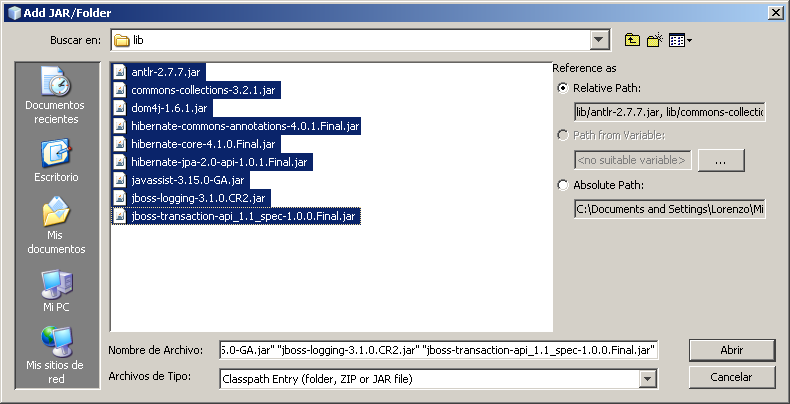This screenshot has width=790, height=404.
Task: Click the jboss-logging-3.1.0.CR2.jar file icon
Action: pyautogui.click(x=120, y=198)
